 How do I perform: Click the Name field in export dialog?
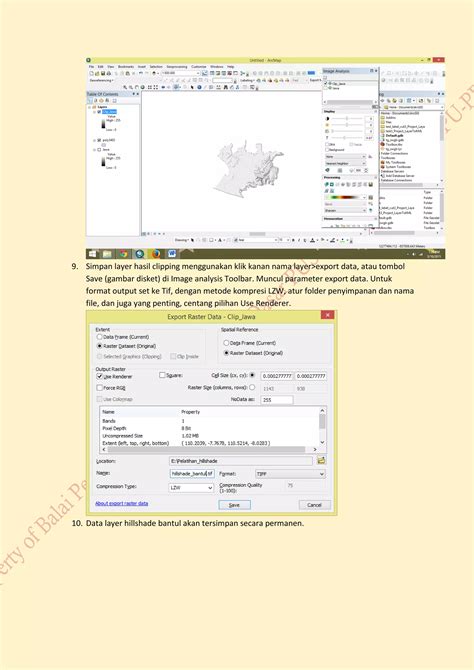point(191,473)
